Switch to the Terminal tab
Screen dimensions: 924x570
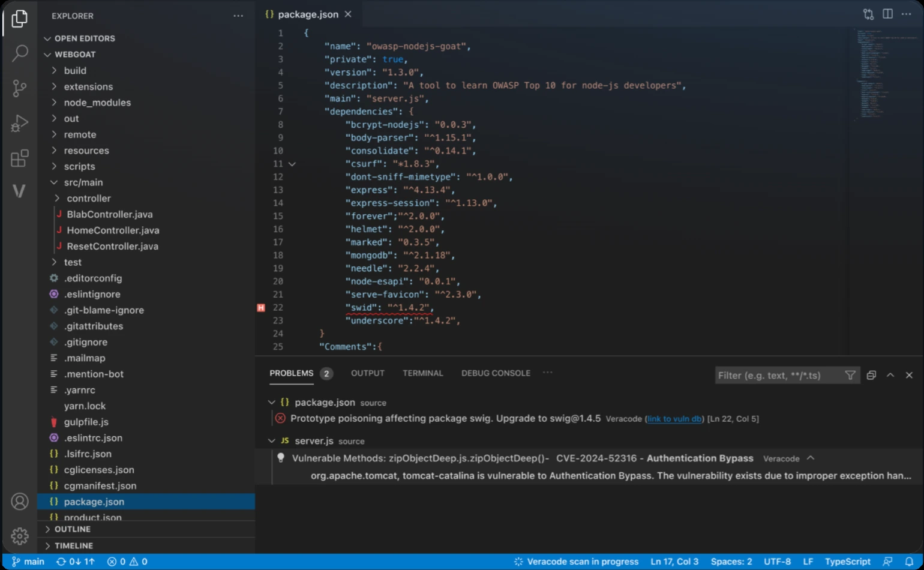pyautogui.click(x=423, y=373)
